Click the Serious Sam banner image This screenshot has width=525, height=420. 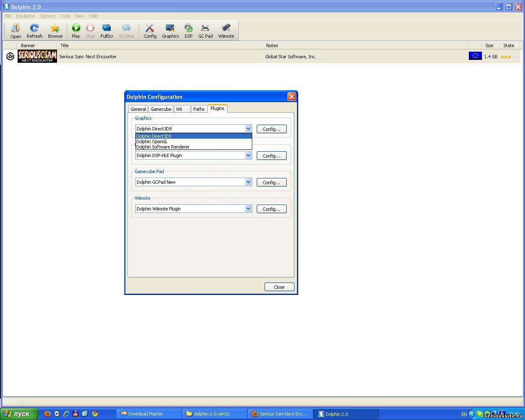click(x=37, y=57)
